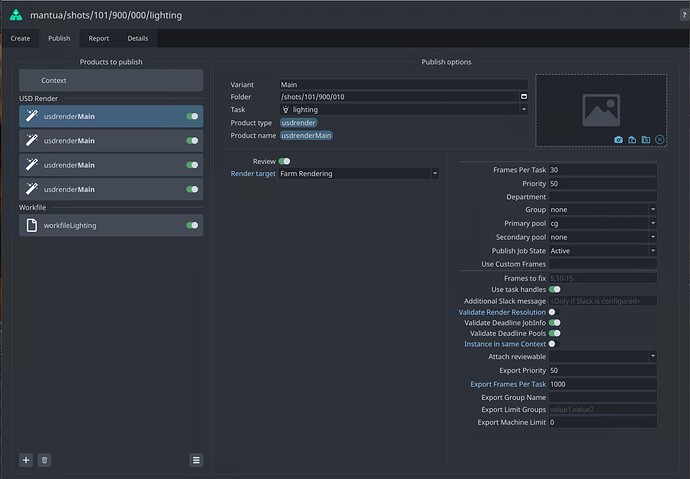Focus the Use Custom Frames field
Image resolution: width=690 pixels, height=479 pixels.
tap(602, 264)
